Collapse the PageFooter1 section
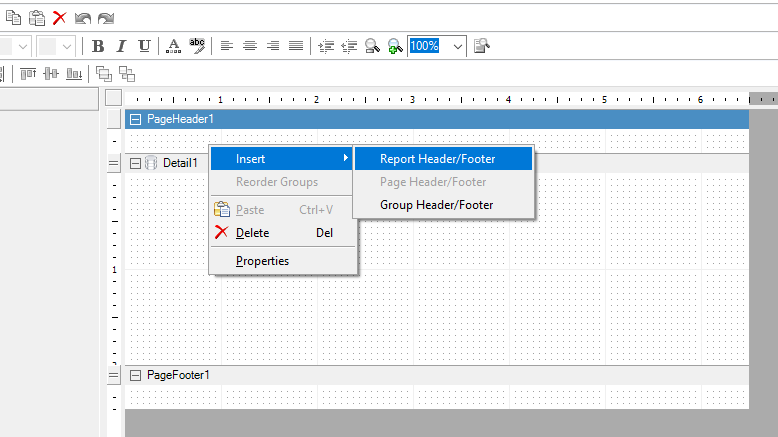Image resolution: width=778 pixels, height=437 pixels. tap(135, 375)
